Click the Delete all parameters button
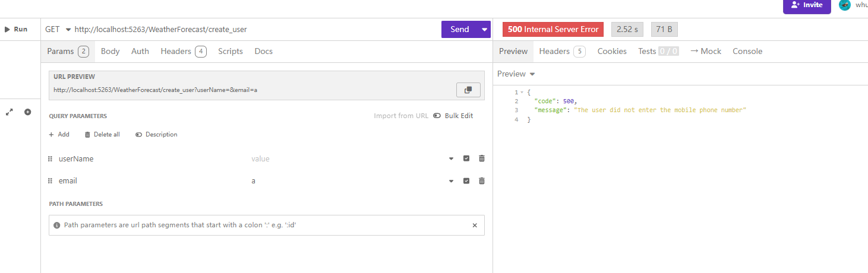 [102, 135]
